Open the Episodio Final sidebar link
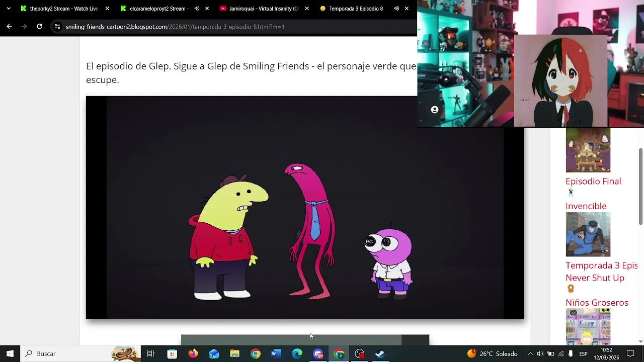The height and width of the screenshot is (362, 644). point(593,181)
